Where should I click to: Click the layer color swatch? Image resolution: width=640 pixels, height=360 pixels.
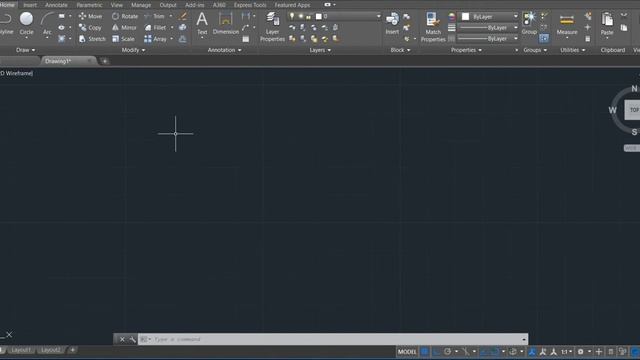coord(319,16)
